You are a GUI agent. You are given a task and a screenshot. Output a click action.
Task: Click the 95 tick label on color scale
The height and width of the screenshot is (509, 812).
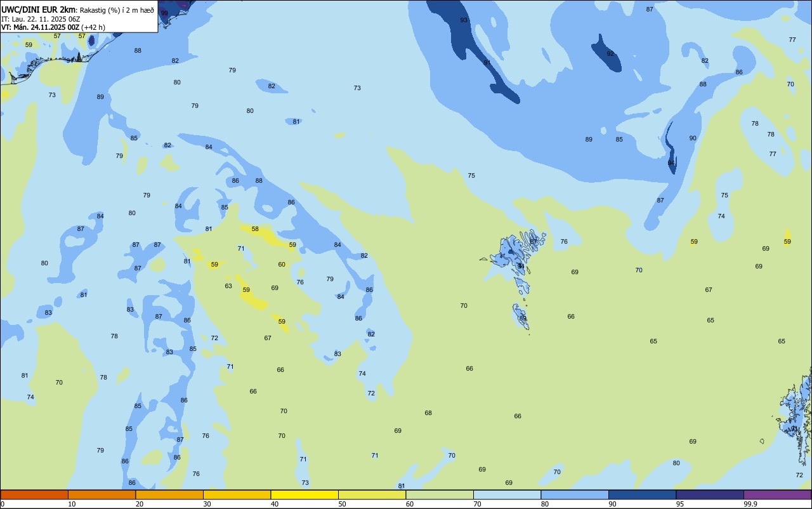point(680,504)
